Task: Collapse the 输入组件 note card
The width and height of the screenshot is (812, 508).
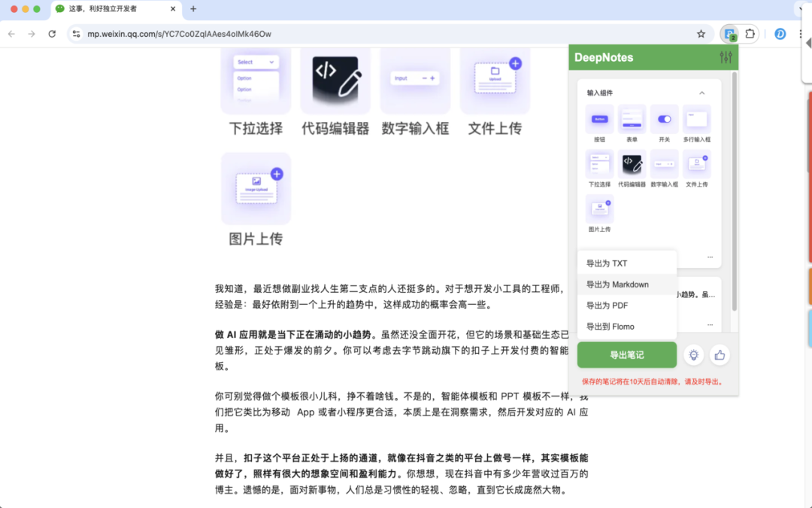Action: coord(701,93)
